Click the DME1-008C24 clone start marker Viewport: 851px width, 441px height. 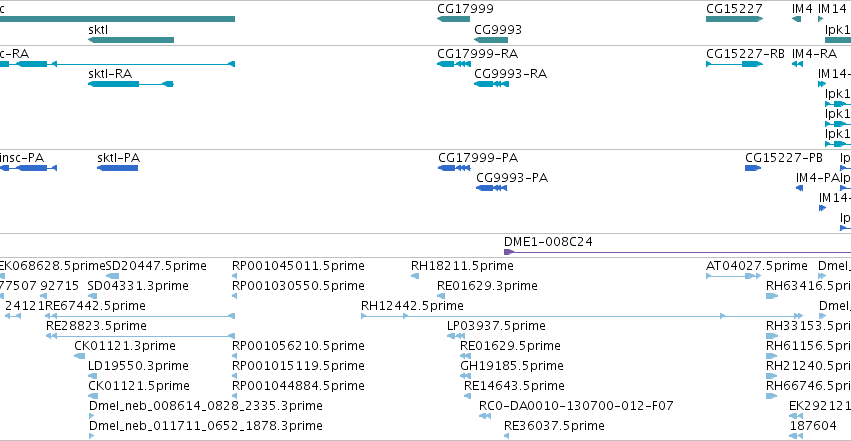(509, 252)
